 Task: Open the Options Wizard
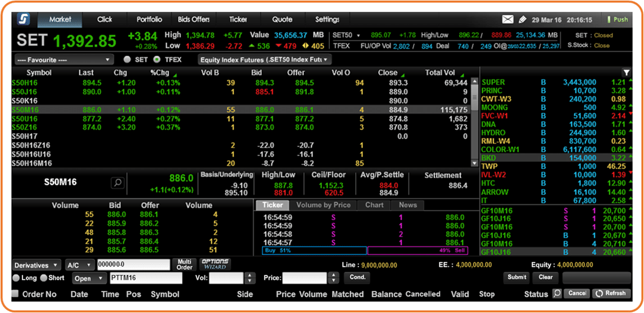coord(215,264)
